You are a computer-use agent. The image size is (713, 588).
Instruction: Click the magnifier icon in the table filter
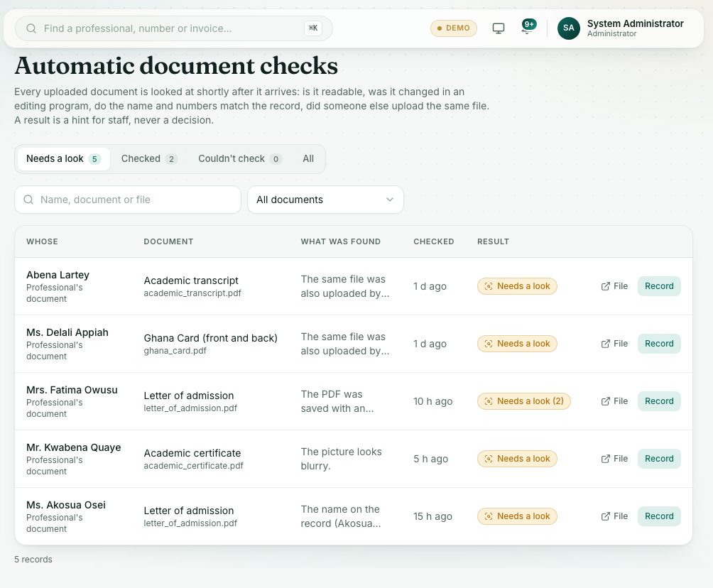(x=28, y=200)
